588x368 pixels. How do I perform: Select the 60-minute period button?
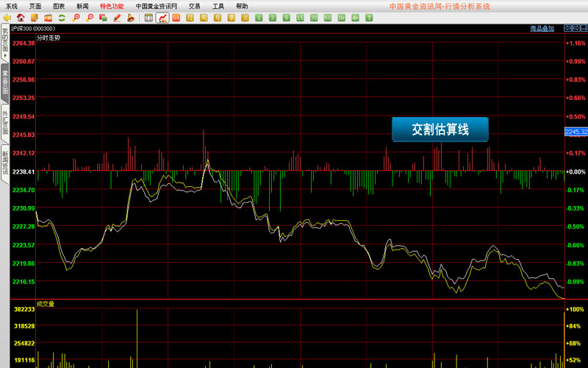(328, 17)
